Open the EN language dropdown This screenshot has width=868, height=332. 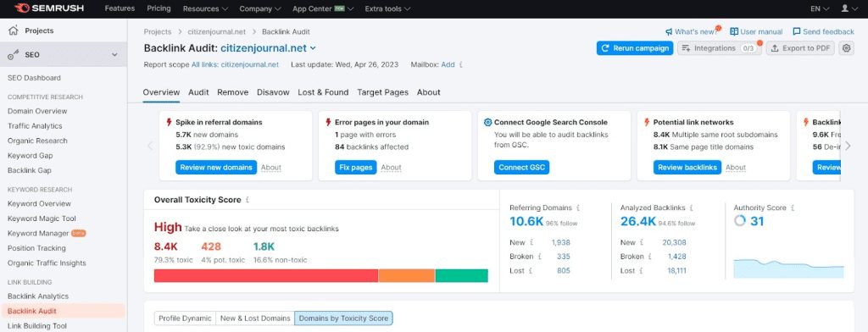pos(820,8)
